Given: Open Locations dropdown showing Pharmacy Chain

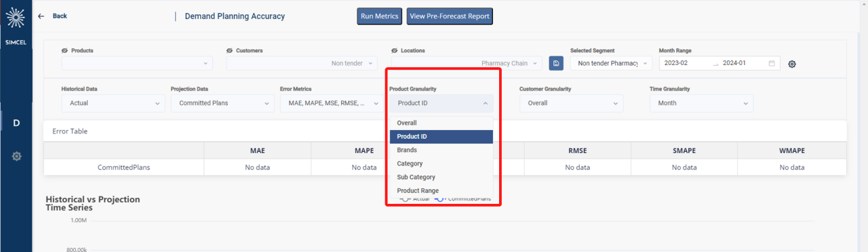Looking at the screenshot, I should pyautogui.click(x=467, y=63).
